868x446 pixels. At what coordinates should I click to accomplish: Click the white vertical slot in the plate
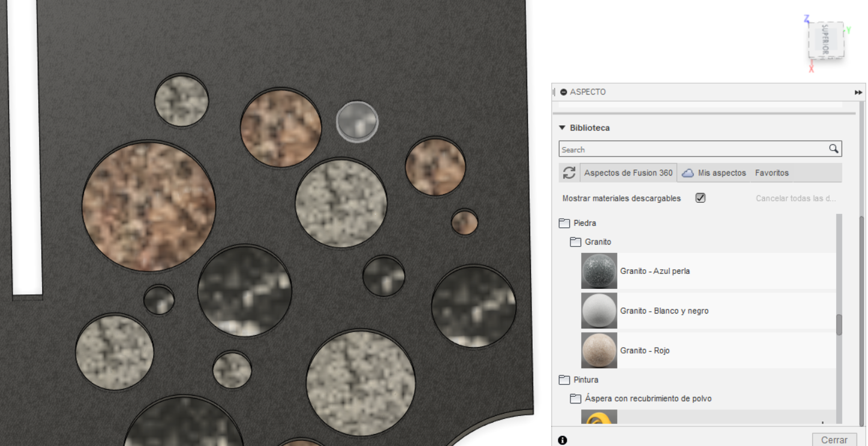pyautogui.click(x=24, y=147)
